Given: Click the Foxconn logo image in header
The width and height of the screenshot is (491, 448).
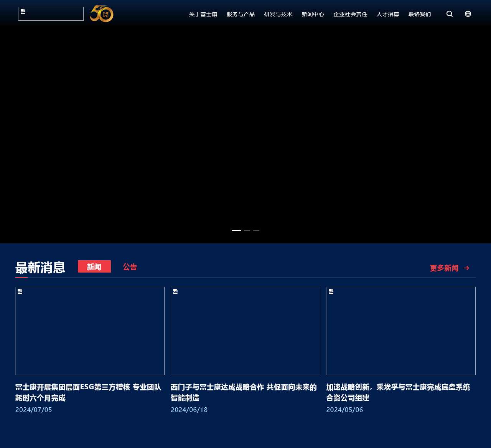Looking at the screenshot, I should point(51,14).
